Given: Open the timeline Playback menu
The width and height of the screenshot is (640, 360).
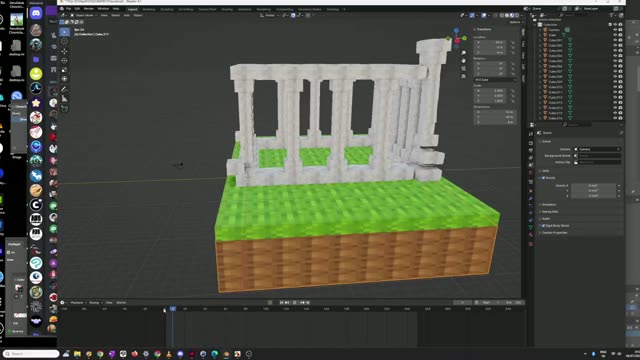Looking at the screenshot, I should pyautogui.click(x=77, y=303).
